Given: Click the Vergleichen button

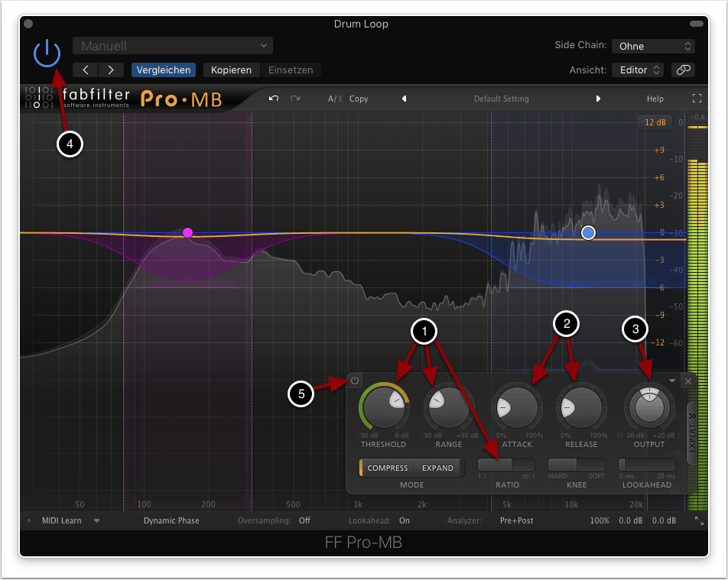Looking at the screenshot, I should point(163,70).
